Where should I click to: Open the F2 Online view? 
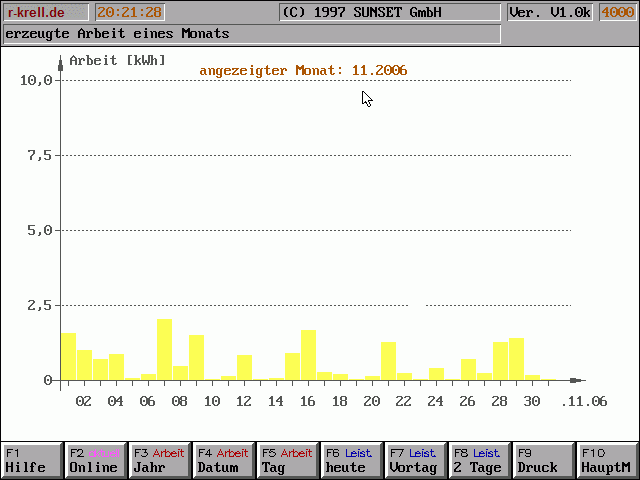[95, 460]
